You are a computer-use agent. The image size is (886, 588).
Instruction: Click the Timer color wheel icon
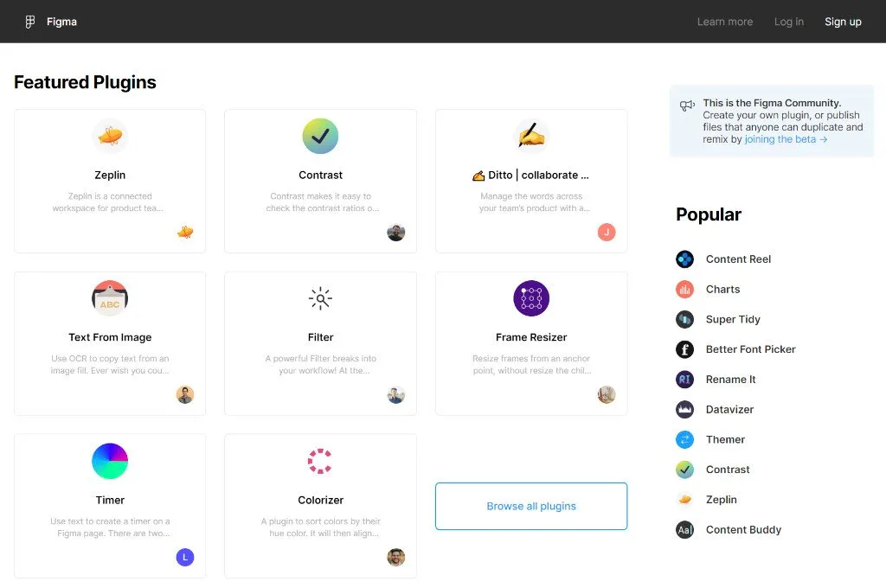110,461
